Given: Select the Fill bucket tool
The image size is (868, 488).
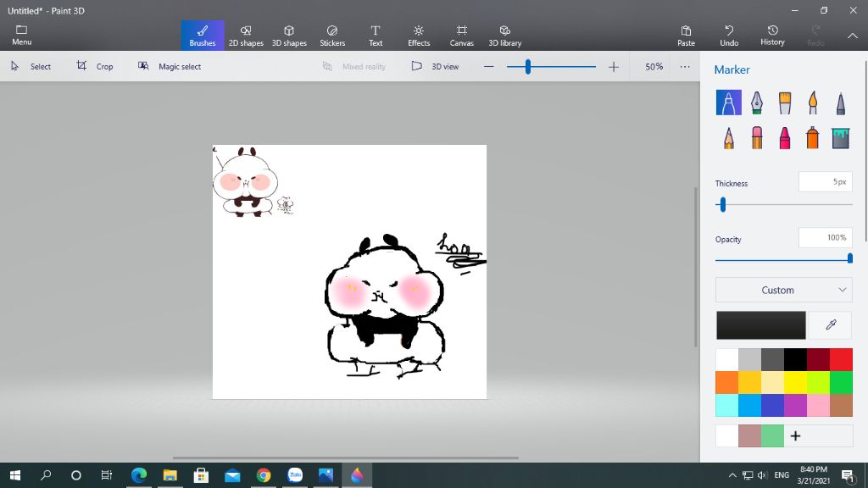Looking at the screenshot, I should pyautogui.click(x=840, y=138).
